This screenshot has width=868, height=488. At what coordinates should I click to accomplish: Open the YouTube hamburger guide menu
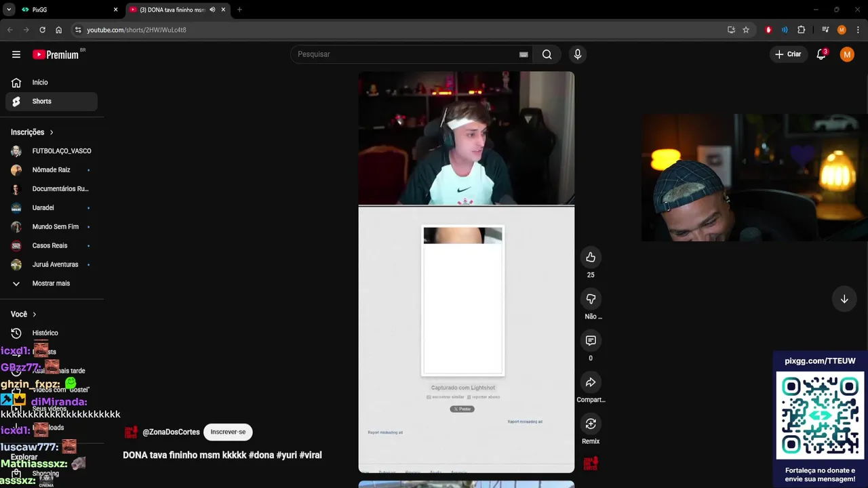(16, 54)
